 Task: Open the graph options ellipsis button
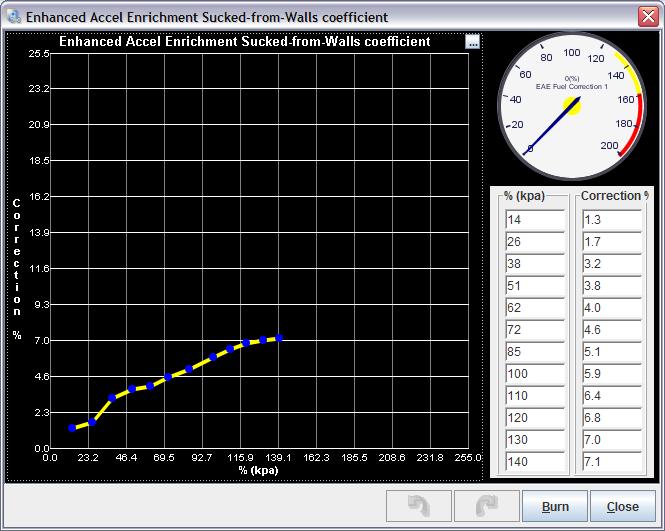click(472, 42)
